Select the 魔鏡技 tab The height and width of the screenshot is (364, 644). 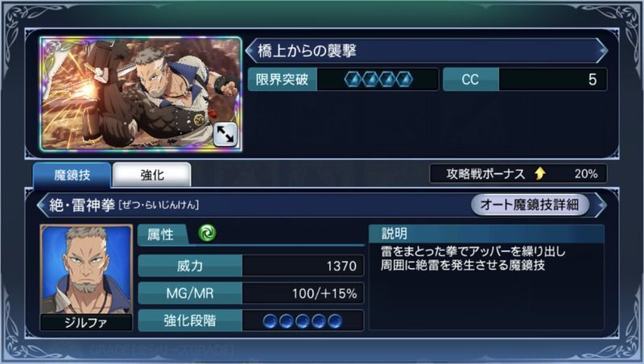pyautogui.click(x=72, y=175)
